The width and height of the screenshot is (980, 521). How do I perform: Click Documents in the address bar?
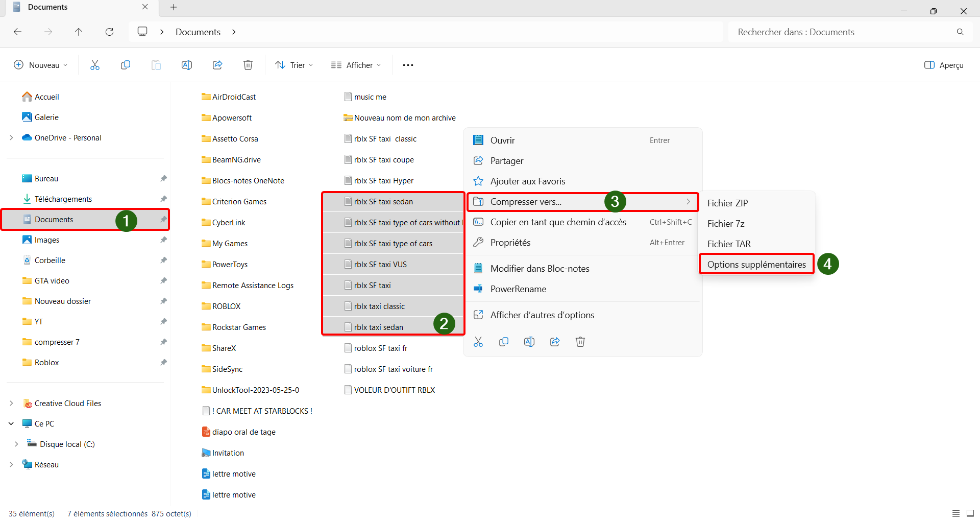198,32
